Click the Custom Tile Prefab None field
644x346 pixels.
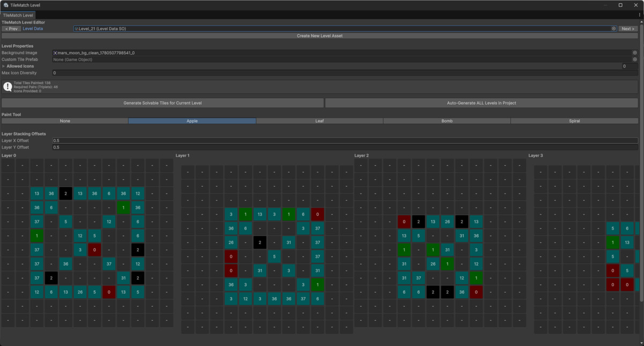345,60
